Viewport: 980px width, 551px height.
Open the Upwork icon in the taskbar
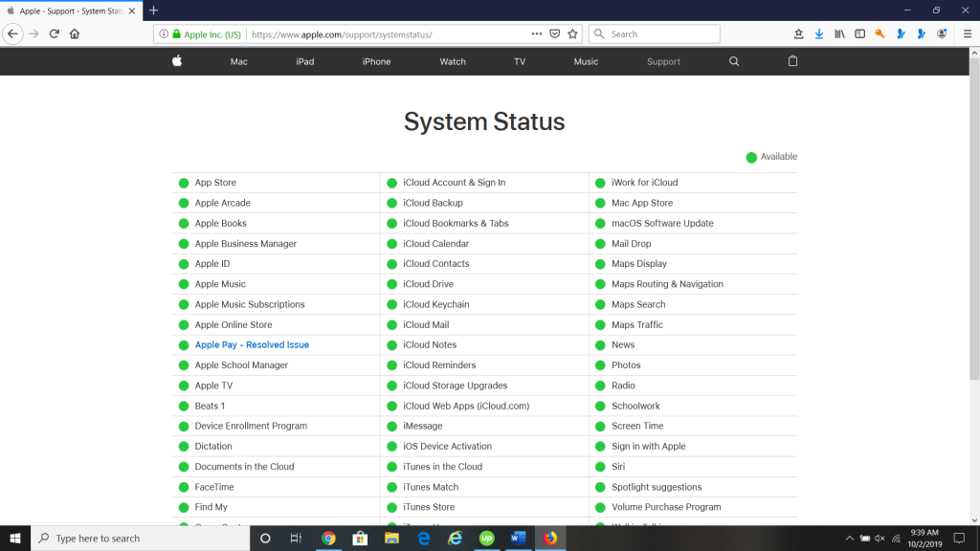(x=486, y=538)
